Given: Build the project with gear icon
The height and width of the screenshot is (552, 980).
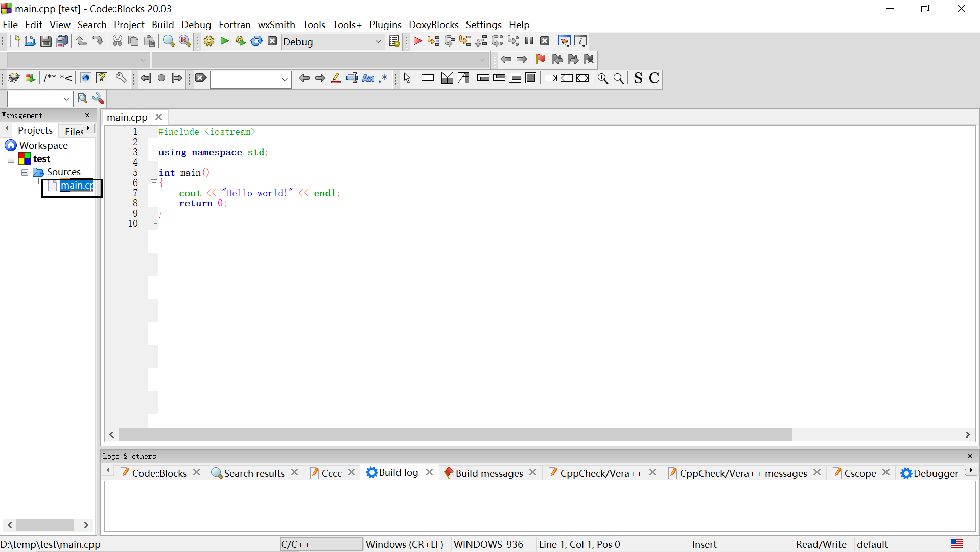Looking at the screenshot, I should pos(209,41).
